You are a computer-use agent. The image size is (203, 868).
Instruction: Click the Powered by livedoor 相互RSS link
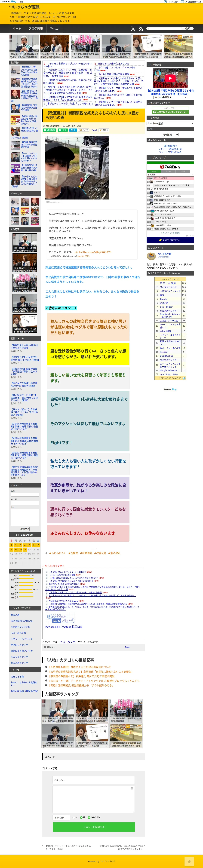63,627
